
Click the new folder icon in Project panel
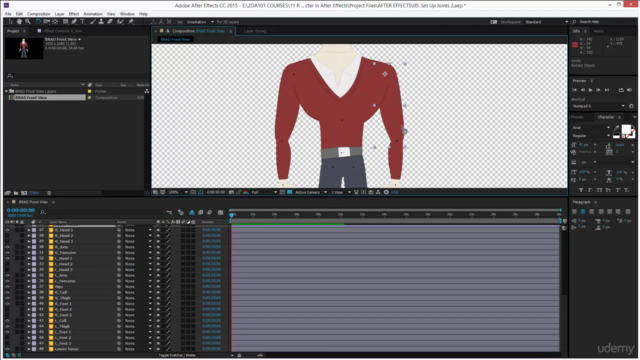coord(16,193)
